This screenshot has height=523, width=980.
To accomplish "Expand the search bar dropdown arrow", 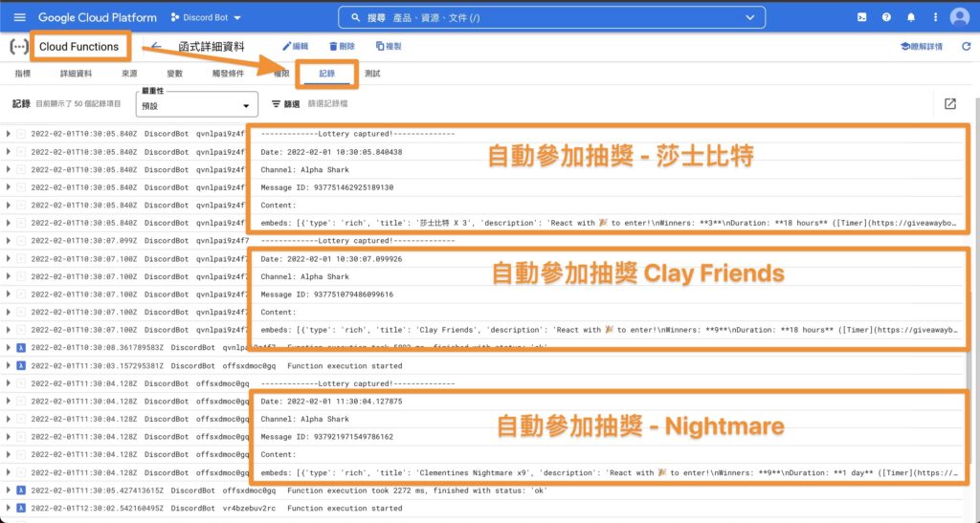I will tap(750, 17).
